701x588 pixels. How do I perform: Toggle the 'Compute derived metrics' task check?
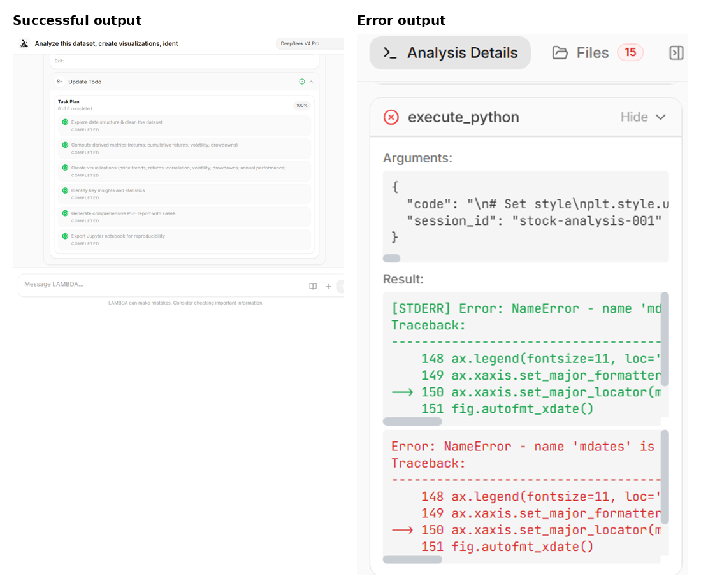click(x=65, y=145)
